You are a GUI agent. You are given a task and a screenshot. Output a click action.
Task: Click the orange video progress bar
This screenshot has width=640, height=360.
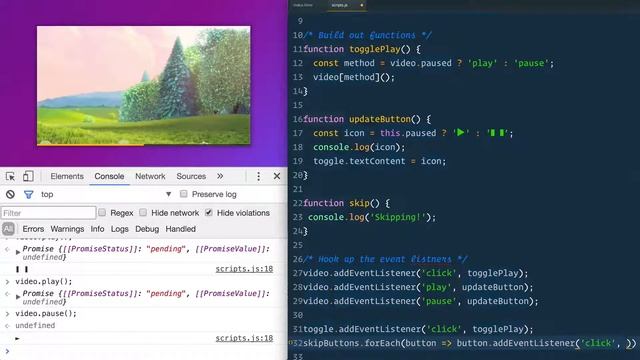[x=90, y=144]
